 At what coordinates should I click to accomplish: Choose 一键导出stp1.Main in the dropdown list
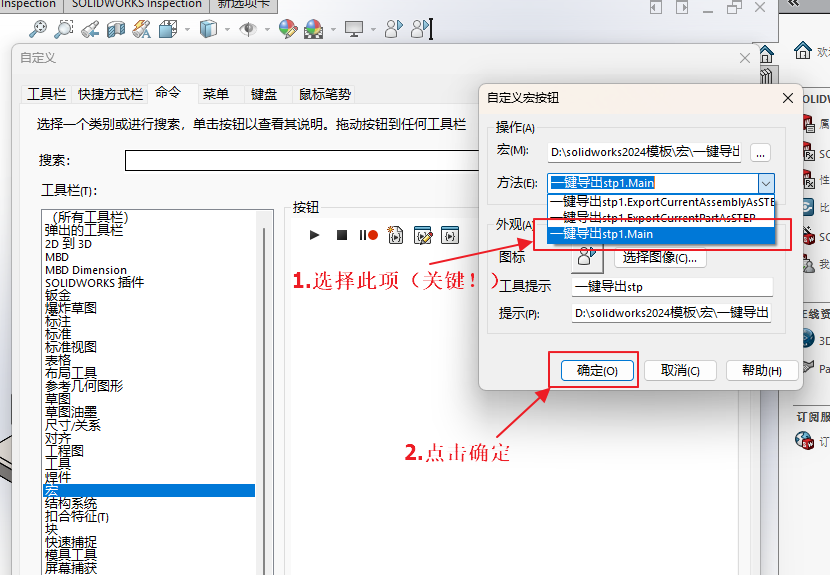tap(660, 234)
